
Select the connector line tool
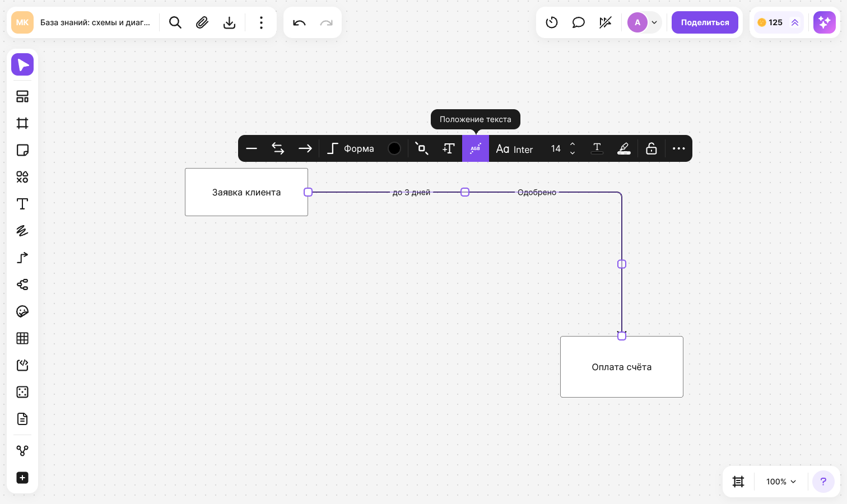click(22, 258)
